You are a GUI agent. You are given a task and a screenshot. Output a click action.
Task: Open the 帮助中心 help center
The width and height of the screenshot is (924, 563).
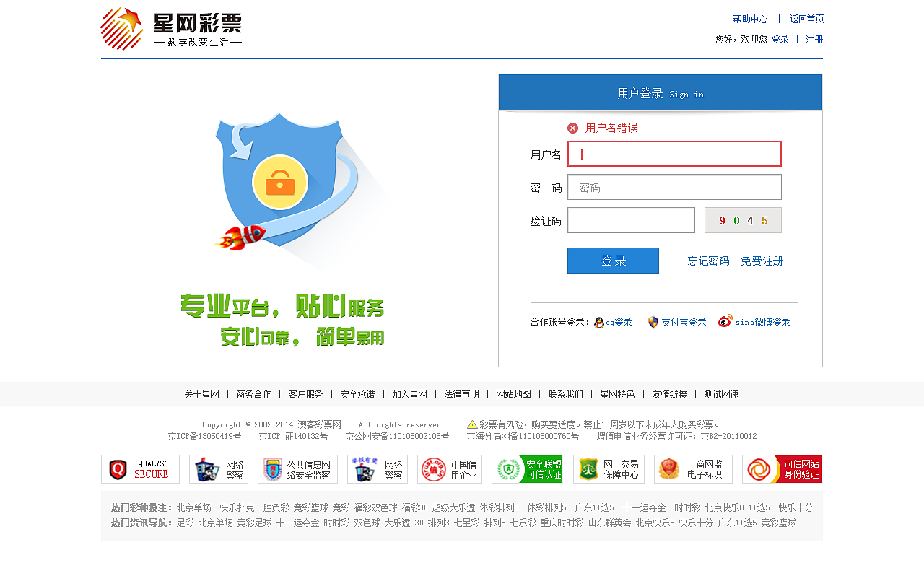click(x=751, y=18)
